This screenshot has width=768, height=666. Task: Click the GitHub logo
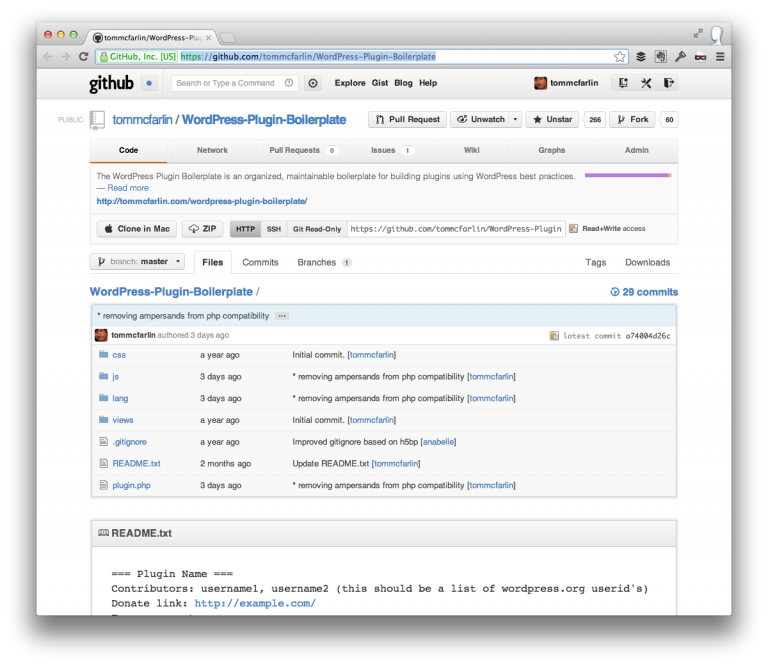[x=111, y=83]
